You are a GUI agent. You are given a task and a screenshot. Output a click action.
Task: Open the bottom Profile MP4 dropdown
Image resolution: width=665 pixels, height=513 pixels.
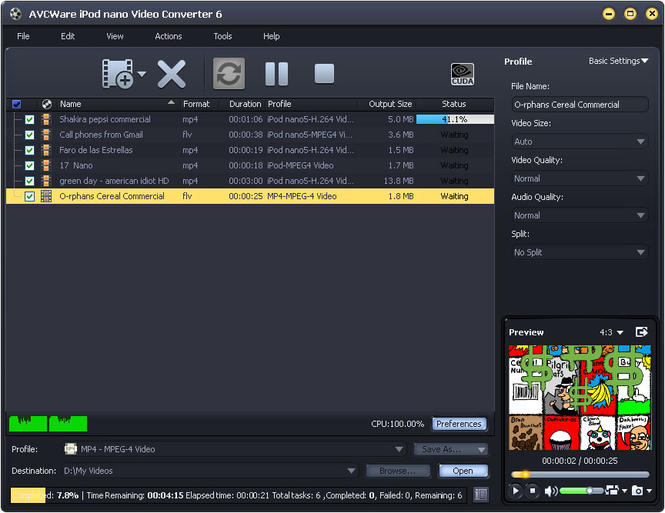pos(234,449)
